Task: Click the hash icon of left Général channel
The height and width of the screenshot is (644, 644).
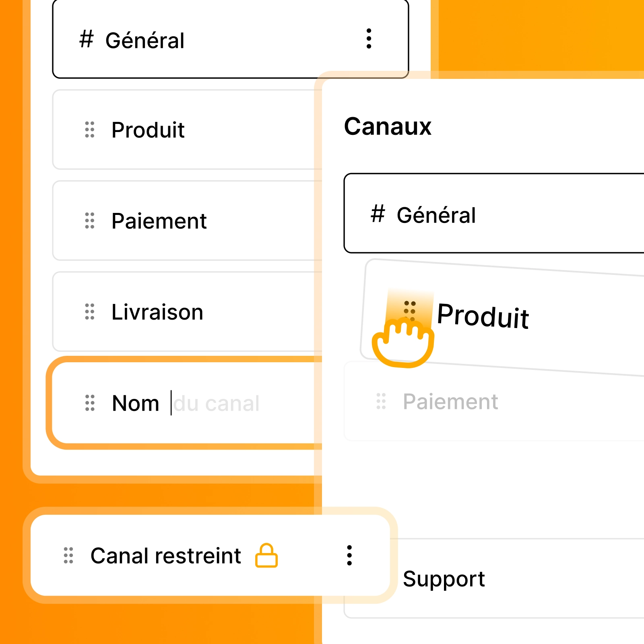Action: 87,39
